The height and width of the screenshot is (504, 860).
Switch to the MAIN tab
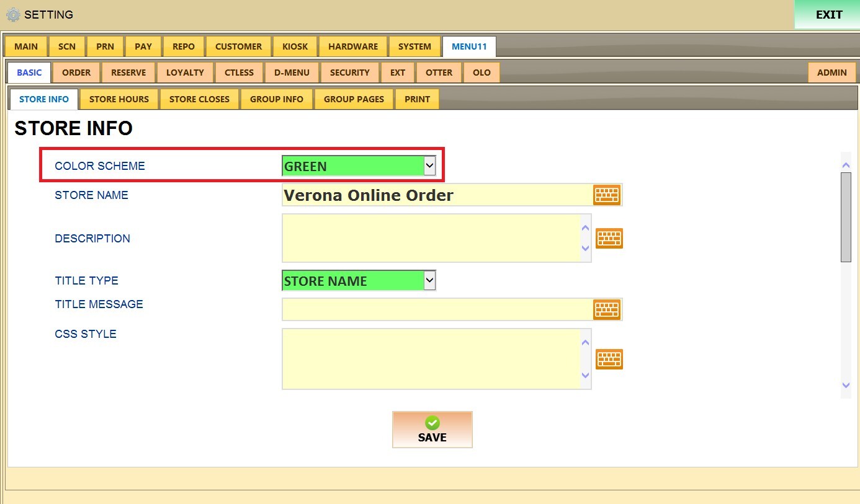[x=26, y=46]
